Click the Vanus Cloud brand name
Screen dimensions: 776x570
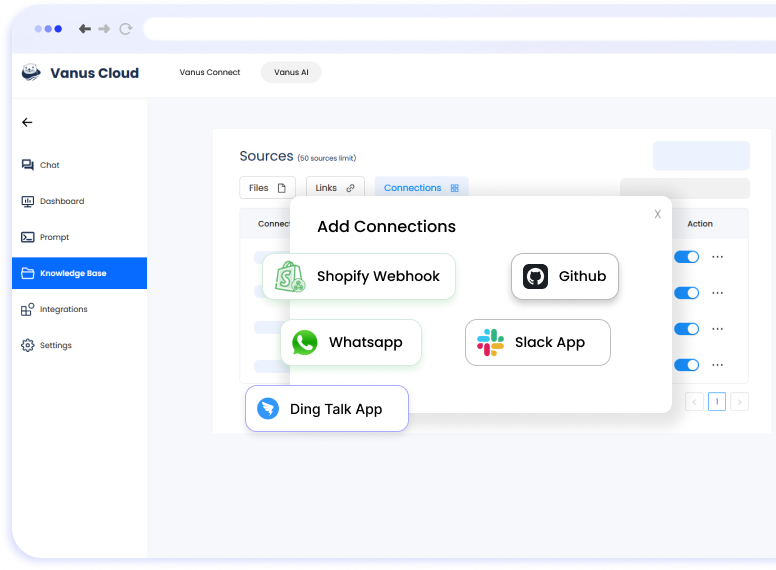coord(95,73)
